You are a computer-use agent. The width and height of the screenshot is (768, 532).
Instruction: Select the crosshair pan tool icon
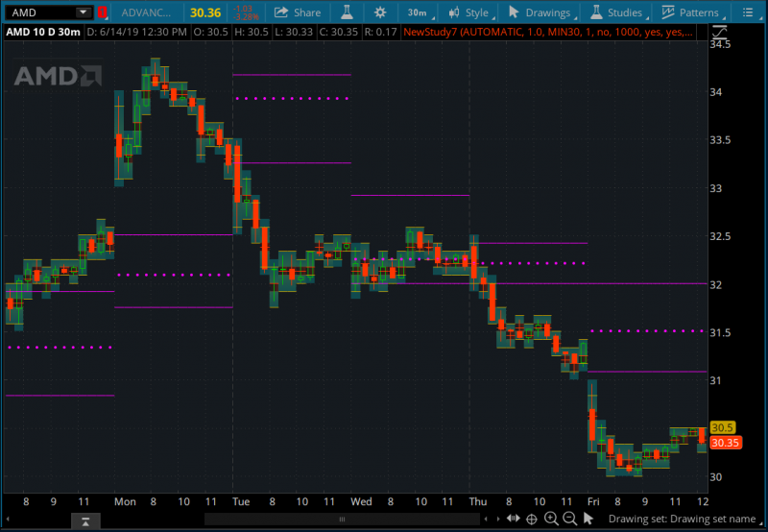click(x=531, y=520)
